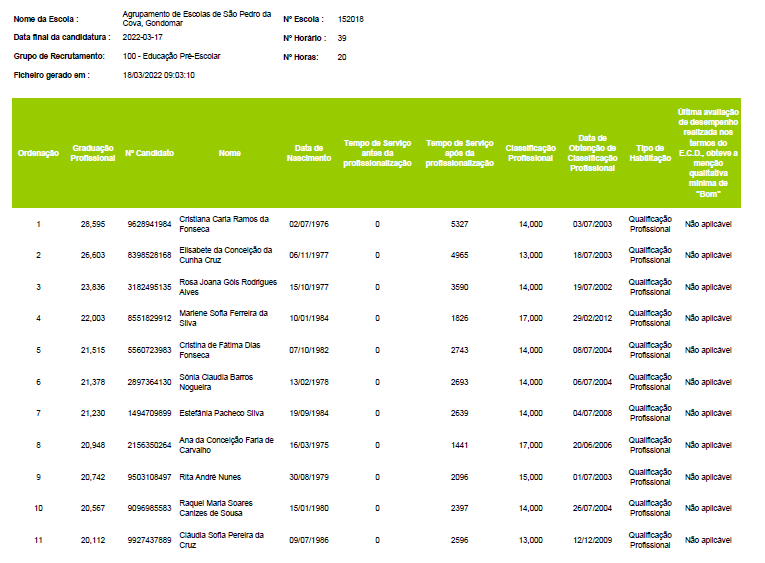This screenshot has height=563, width=765.
Task: Select the Data de Nascimento column header
Action: coord(309,153)
